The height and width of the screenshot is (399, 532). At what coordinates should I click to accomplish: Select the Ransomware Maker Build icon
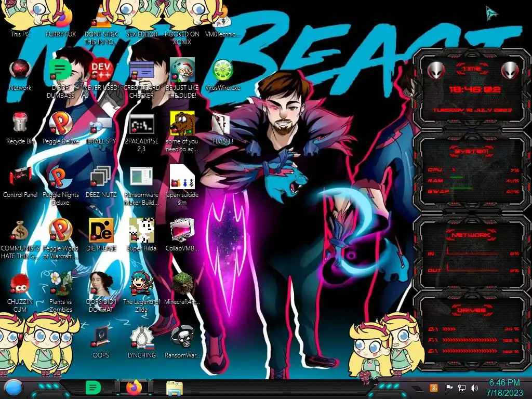[x=141, y=186]
